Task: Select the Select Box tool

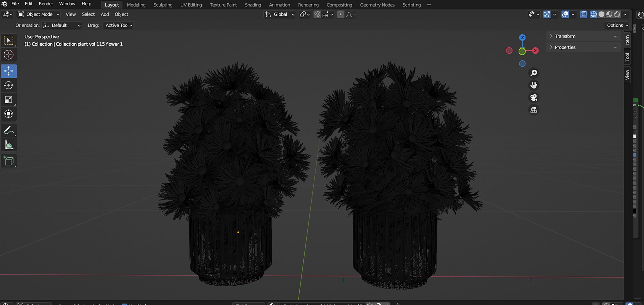Action: (8, 41)
